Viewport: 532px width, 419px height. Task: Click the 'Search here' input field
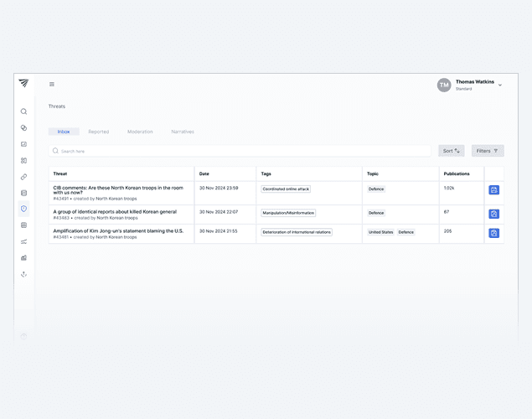(243, 151)
